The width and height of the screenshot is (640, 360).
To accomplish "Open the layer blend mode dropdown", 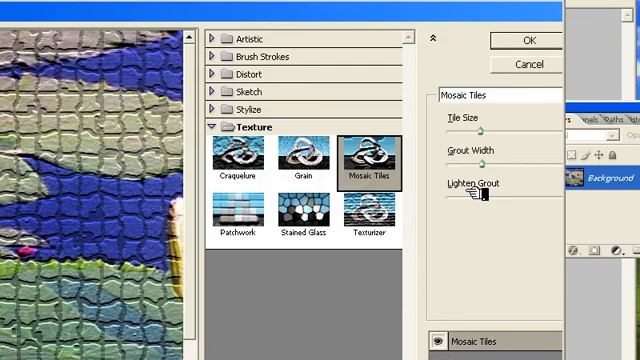I will (x=612, y=135).
